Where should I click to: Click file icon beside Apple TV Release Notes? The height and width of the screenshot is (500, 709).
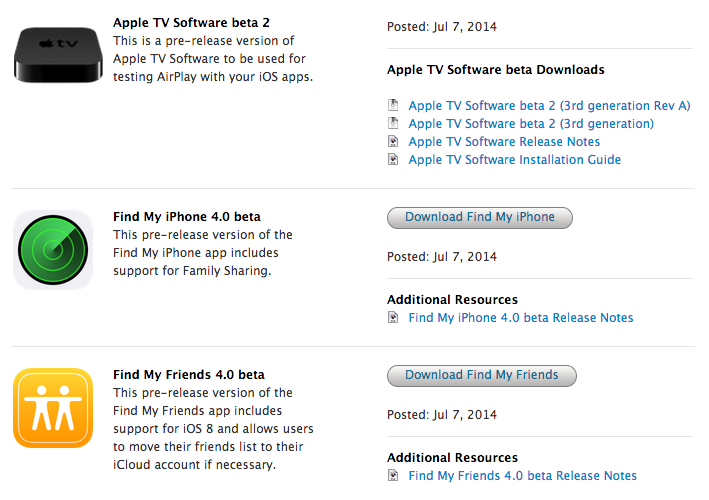point(394,141)
